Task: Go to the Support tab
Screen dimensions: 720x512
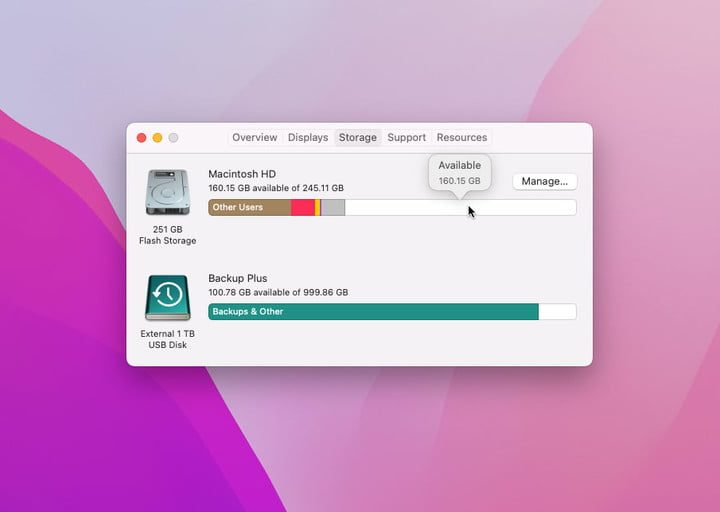Action: tap(406, 137)
